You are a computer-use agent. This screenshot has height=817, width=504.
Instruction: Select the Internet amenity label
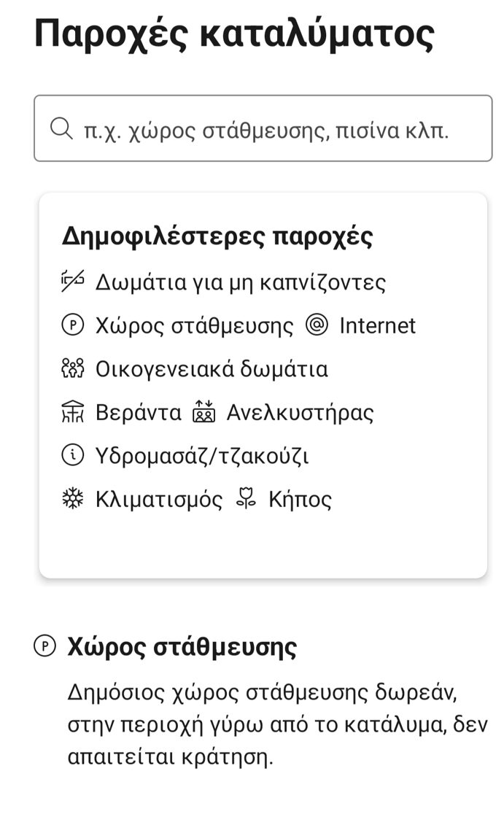tap(377, 325)
